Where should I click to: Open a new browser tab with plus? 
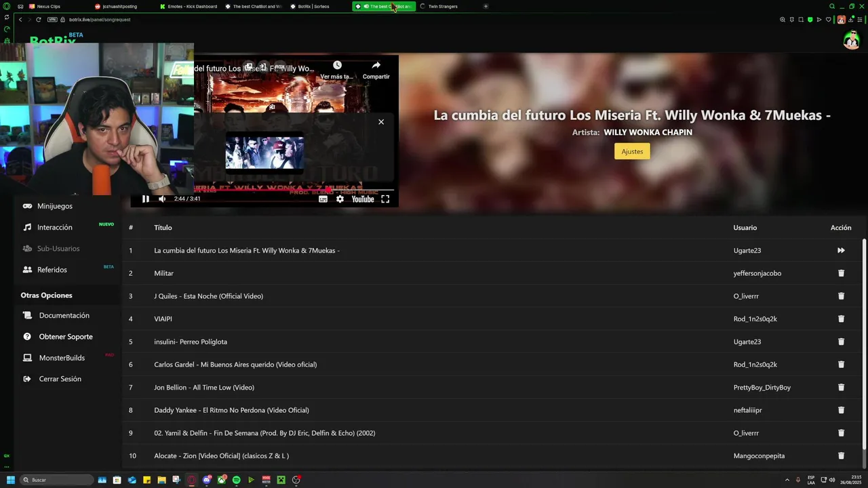pyautogui.click(x=486, y=6)
